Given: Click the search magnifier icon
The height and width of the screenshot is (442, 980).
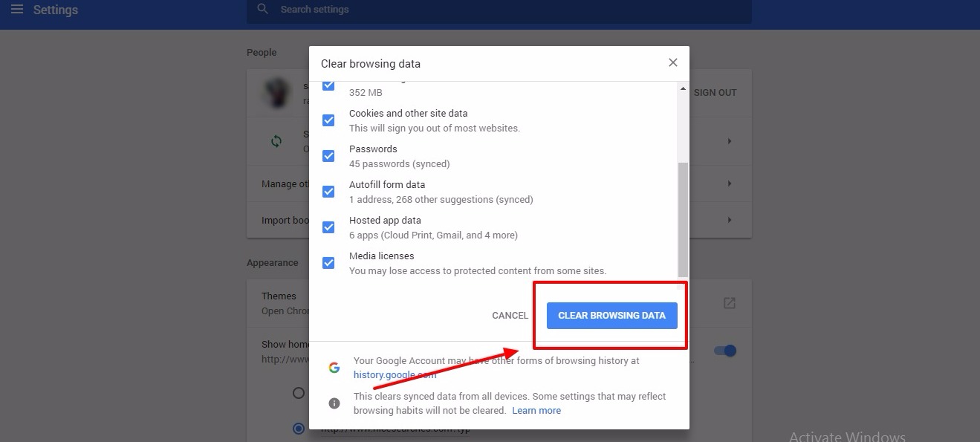Looking at the screenshot, I should tap(262, 9).
